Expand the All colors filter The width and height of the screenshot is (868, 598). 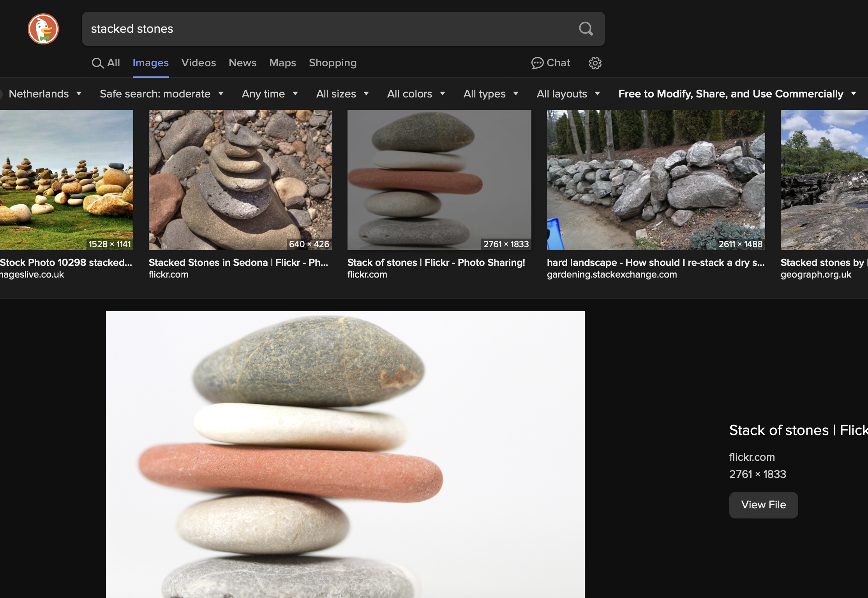tap(416, 94)
